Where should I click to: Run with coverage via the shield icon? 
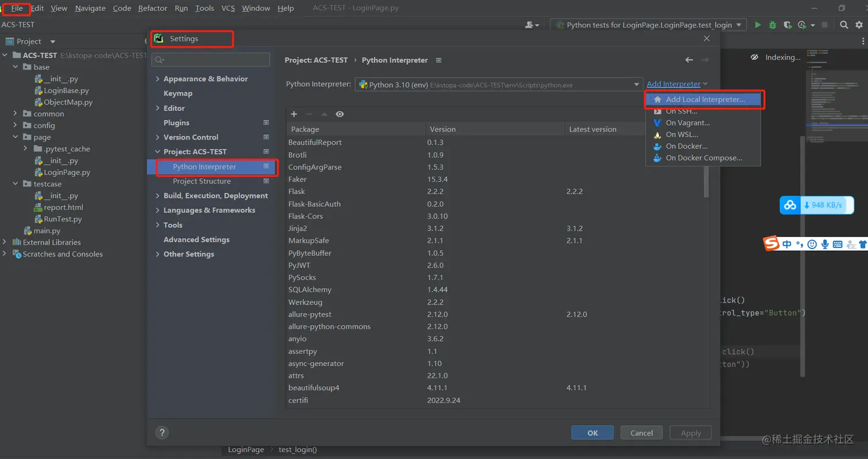[x=787, y=25]
